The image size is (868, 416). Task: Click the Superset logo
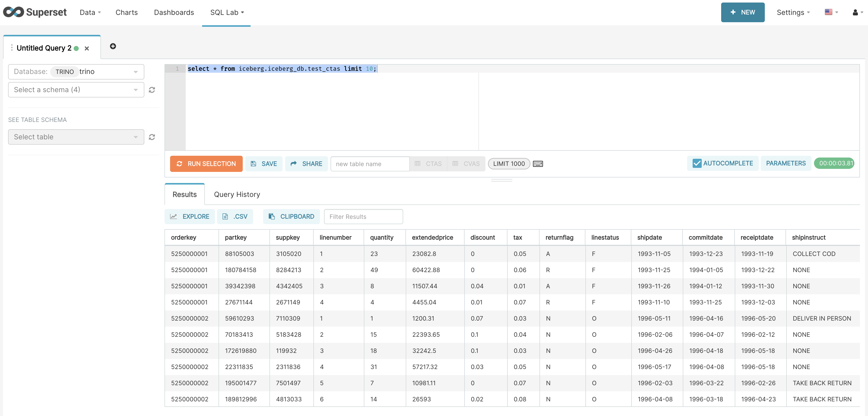coord(35,12)
